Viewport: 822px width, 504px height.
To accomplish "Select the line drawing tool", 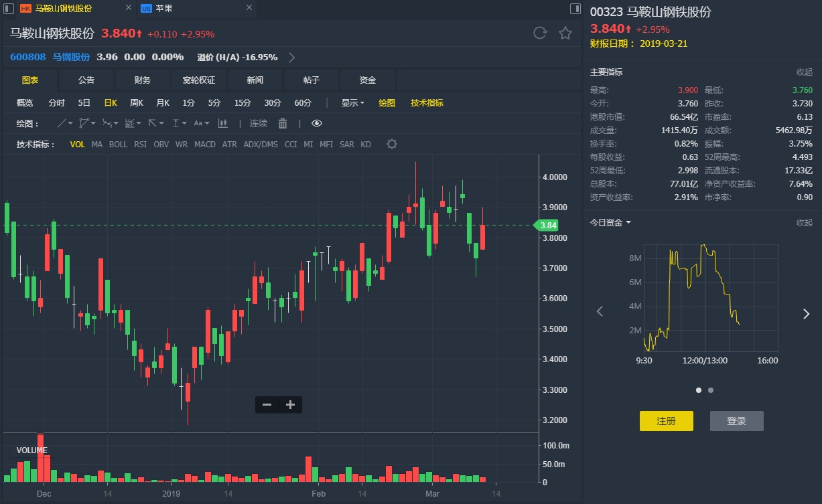I will (61, 123).
